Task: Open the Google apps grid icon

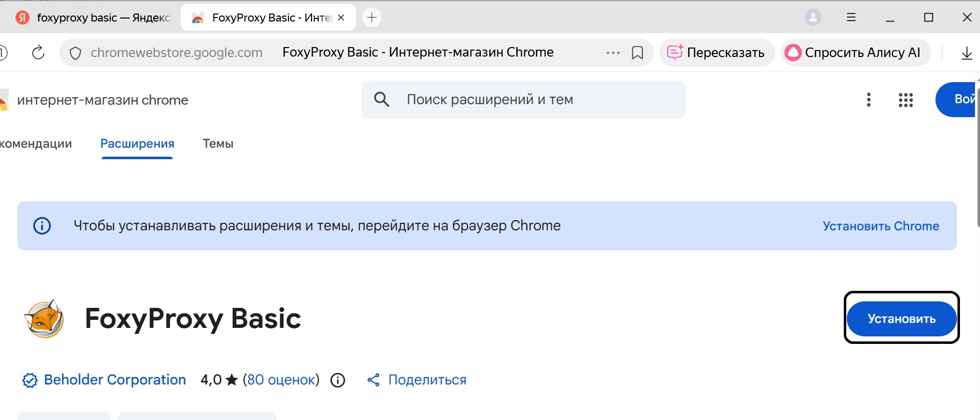Action: pos(905,100)
